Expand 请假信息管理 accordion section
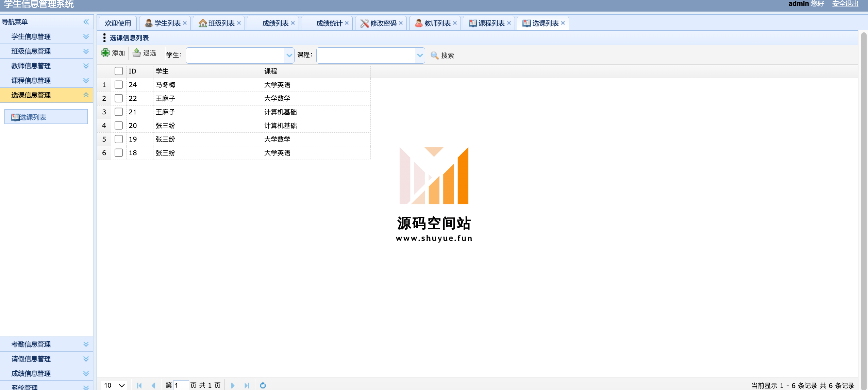 tap(47, 359)
